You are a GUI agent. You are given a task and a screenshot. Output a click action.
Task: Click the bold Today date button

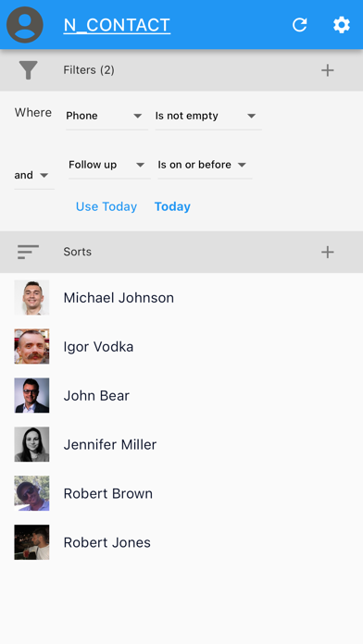pos(172,206)
